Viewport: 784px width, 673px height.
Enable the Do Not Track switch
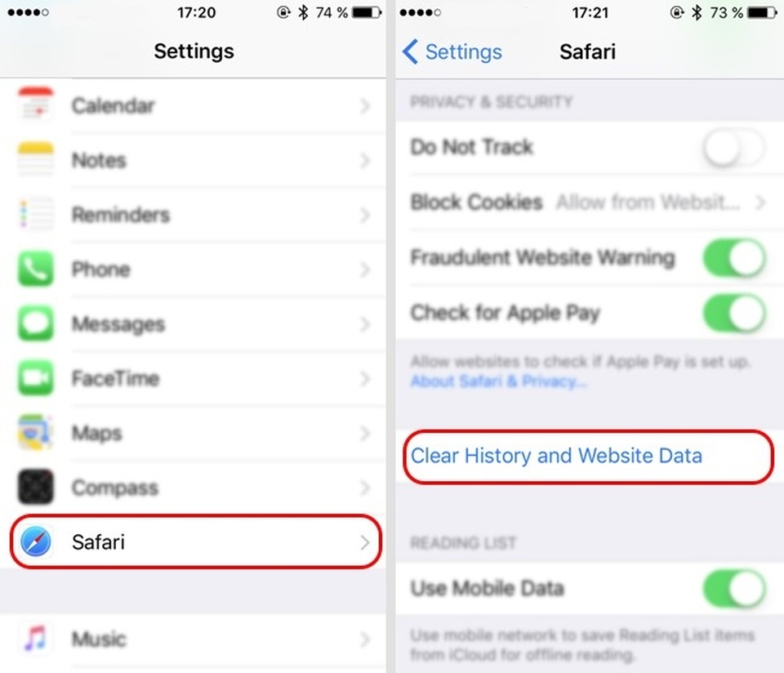734,147
